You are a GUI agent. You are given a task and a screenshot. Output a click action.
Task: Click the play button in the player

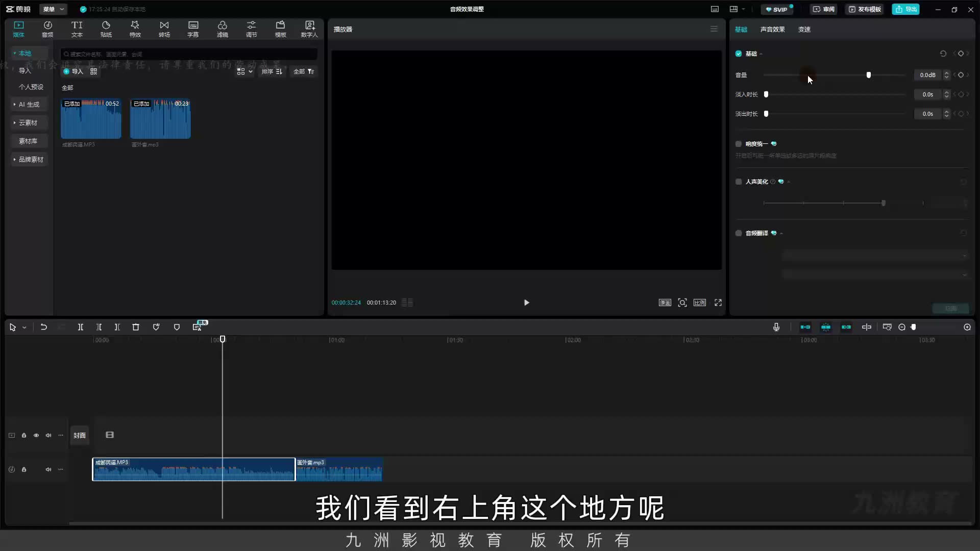click(x=526, y=303)
